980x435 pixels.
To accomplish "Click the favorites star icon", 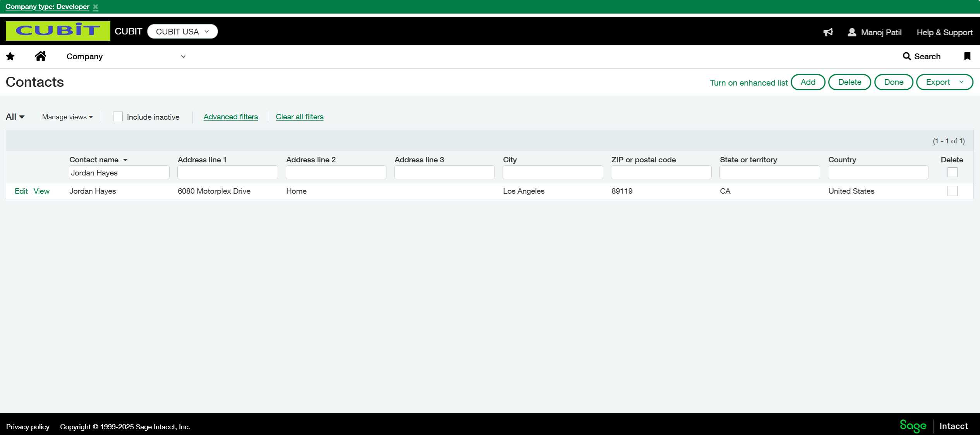I will coord(10,57).
